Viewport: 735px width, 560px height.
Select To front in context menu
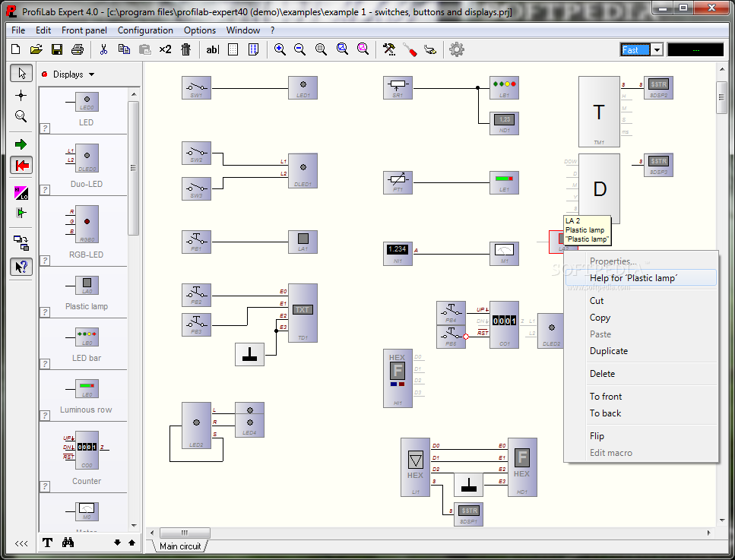pos(642,396)
